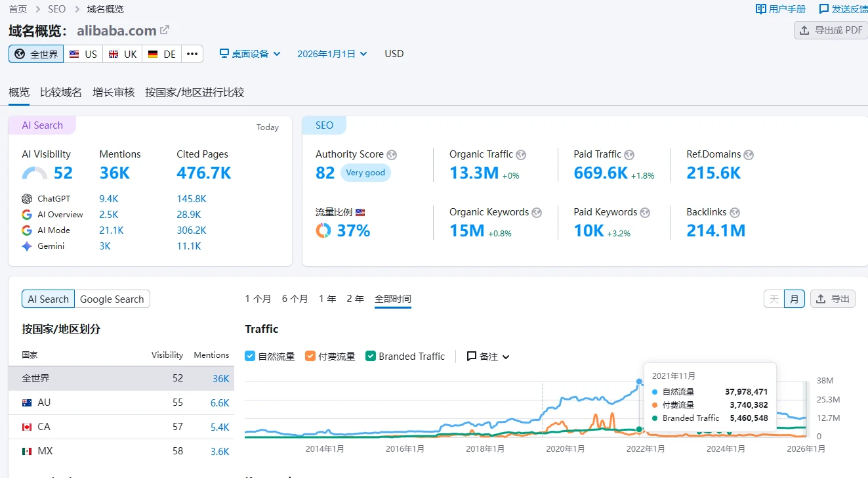Switch to the 比较域名 tab
Screen dimensions: 868x478
tap(61, 93)
